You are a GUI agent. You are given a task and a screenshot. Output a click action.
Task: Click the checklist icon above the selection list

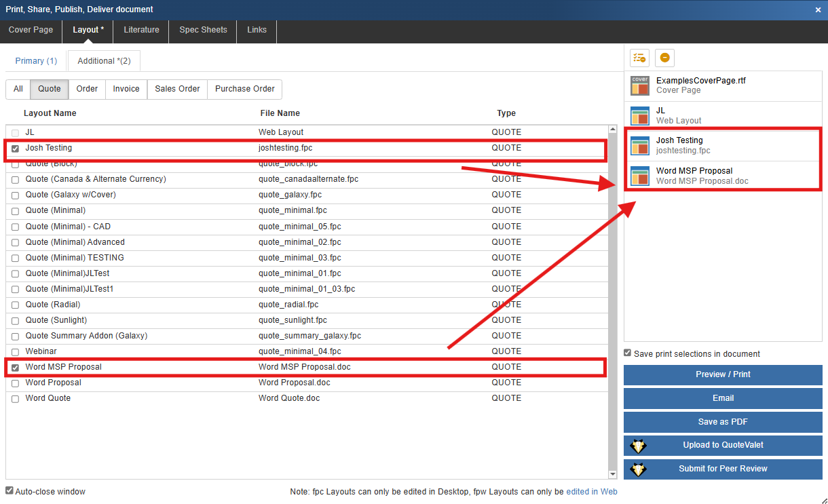639,58
